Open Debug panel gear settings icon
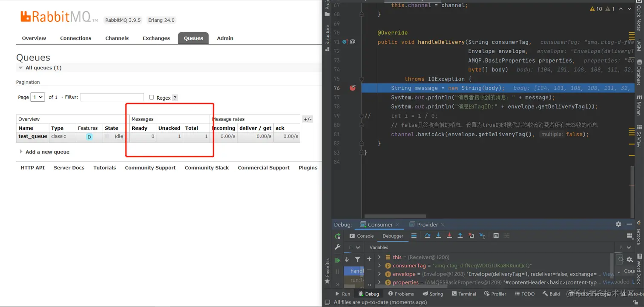The height and width of the screenshot is (307, 644). (618, 224)
